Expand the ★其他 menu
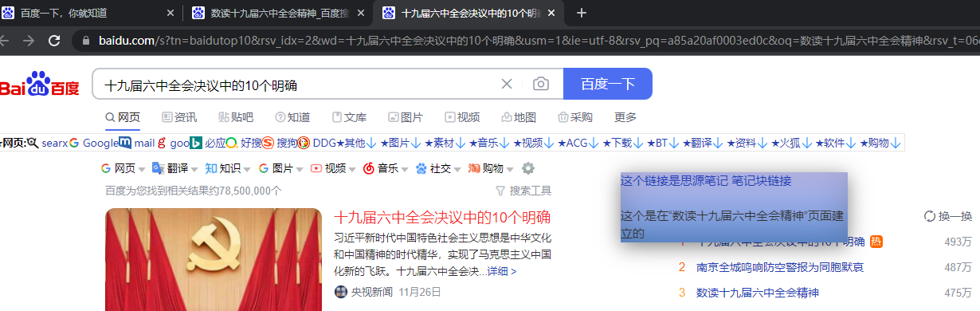Screen dimensions: 980x311 pyautogui.click(x=356, y=144)
